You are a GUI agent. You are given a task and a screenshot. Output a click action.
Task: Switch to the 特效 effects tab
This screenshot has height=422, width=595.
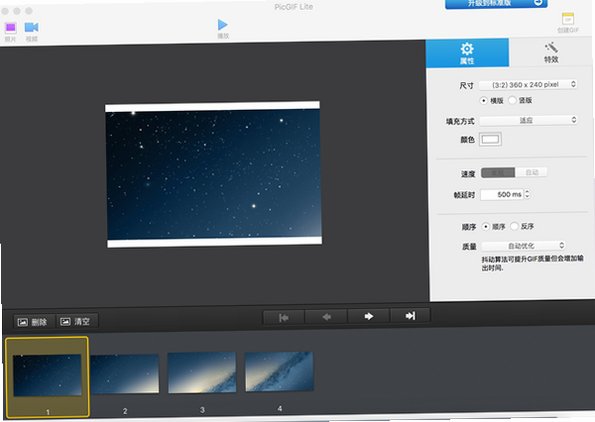point(551,53)
